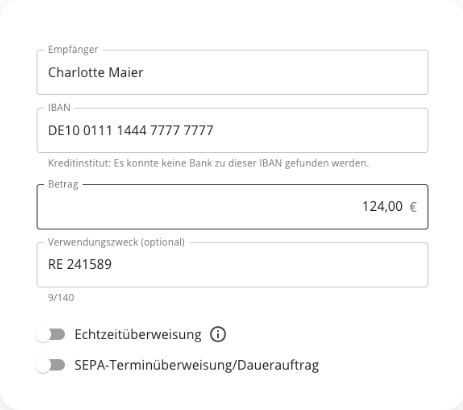Click the Verwendungszweck (optional) label
Screen dimensions: 463x410
pos(116,242)
